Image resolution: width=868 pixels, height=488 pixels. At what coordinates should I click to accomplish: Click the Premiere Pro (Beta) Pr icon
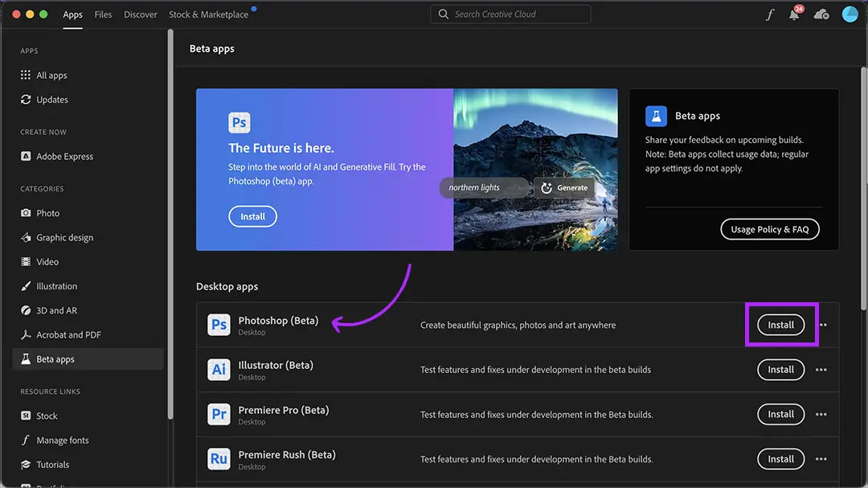coord(219,414)
